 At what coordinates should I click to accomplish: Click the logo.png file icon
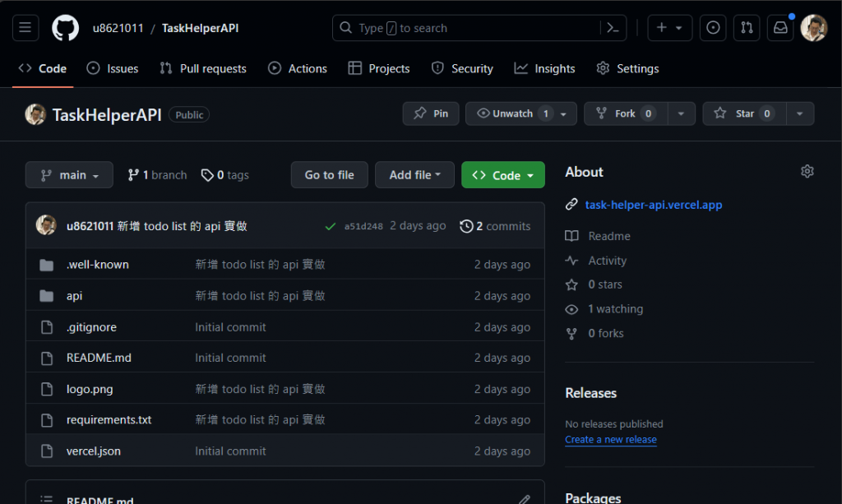point(47,389)
